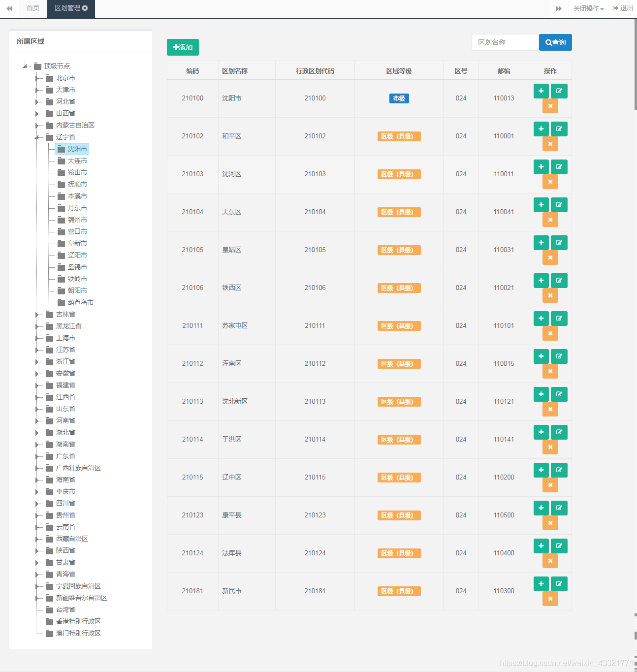Image resolution: width=637 pixels, height=672 pixels.
Task: Switch to the 首页 tab
Action: [33, 8]
